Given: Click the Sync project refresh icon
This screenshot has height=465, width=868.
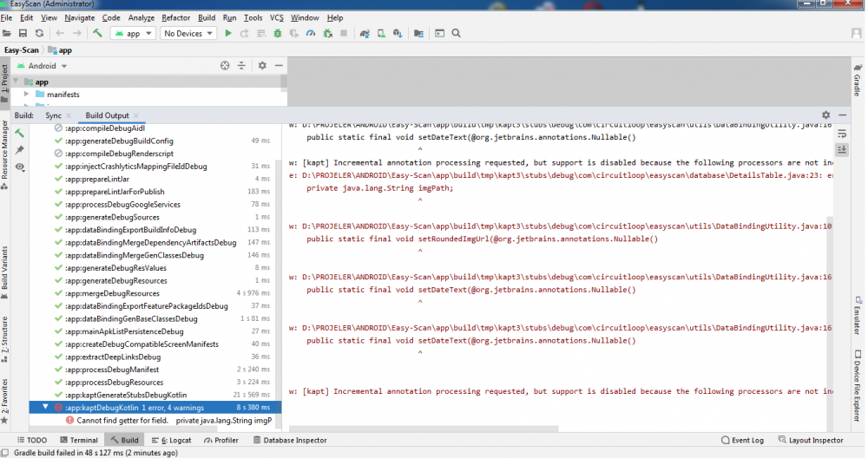Looking at the screenshot, I should point(39,34).
